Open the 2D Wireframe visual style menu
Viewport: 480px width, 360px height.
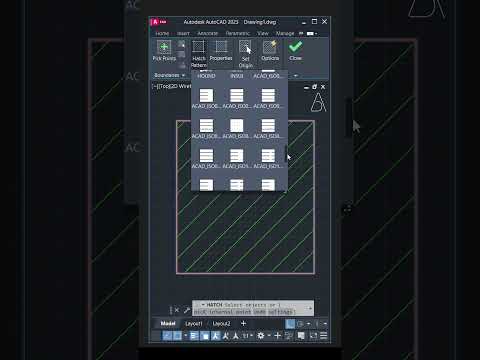[x=180, y=86]
